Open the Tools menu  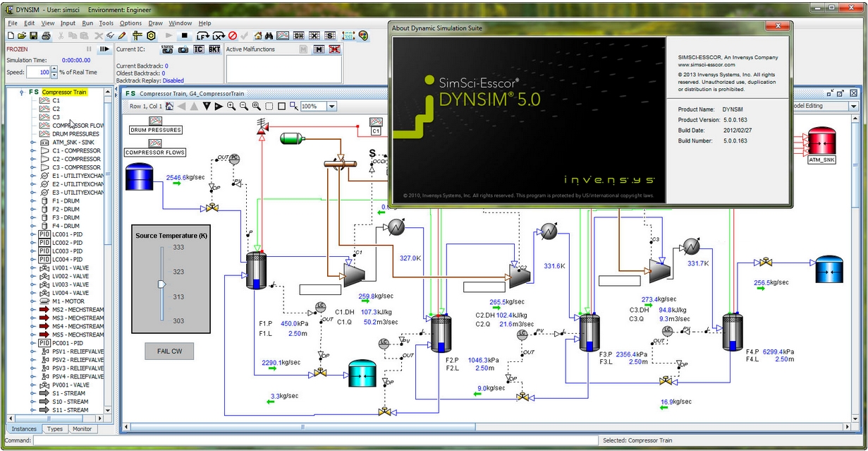click(x=106, y=23)
